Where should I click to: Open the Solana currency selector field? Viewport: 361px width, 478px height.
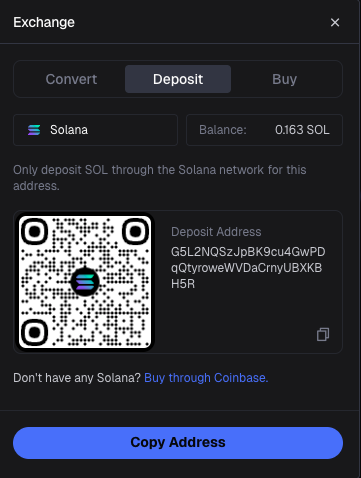tap(95, 130)
